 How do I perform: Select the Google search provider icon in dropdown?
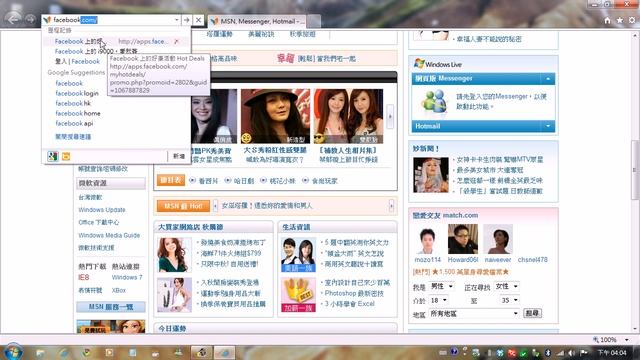pos(53,156)
